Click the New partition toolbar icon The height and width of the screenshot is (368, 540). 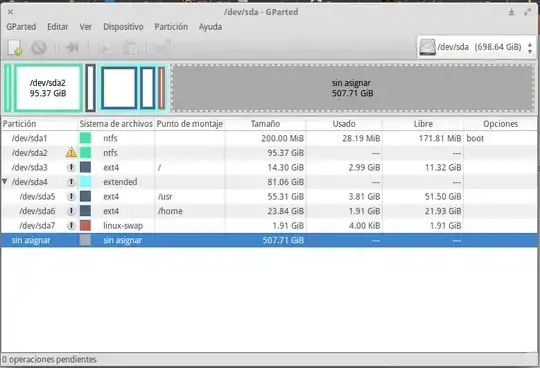tap(15, 47)
